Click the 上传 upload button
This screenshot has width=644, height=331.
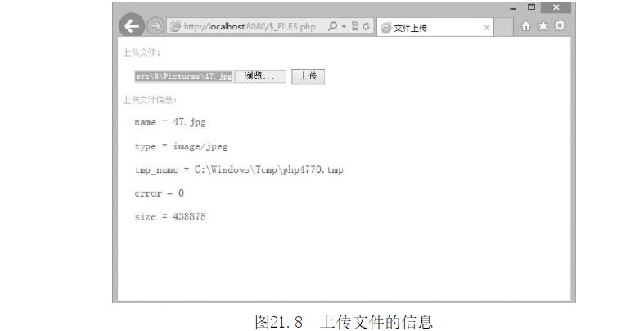point(308,76)
